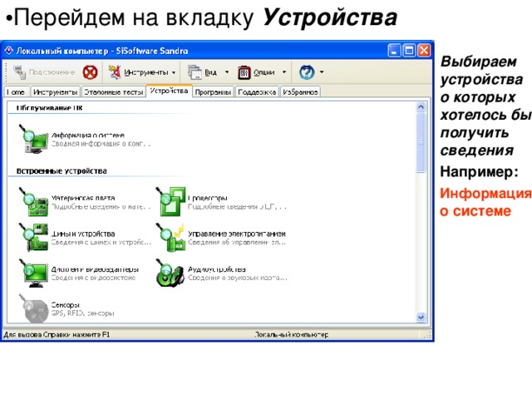Switch to the Поддержка tab
The image size is (532, 399).
pos(257,92)
